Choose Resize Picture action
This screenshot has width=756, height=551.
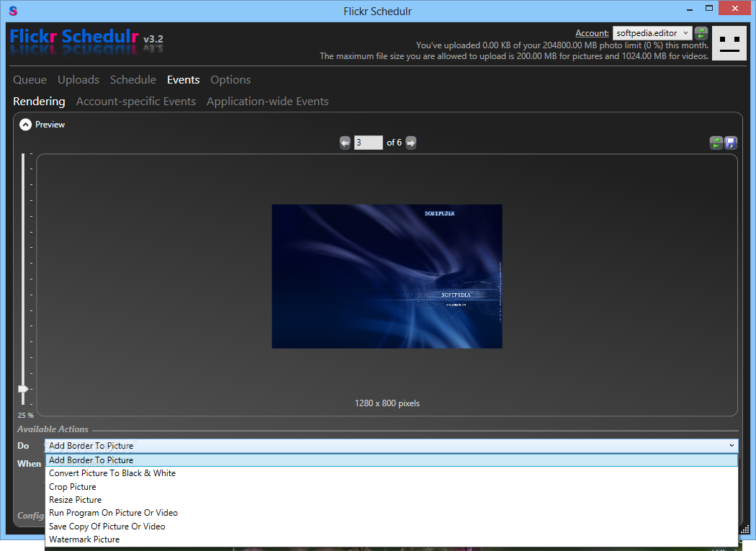click(392, 500)
